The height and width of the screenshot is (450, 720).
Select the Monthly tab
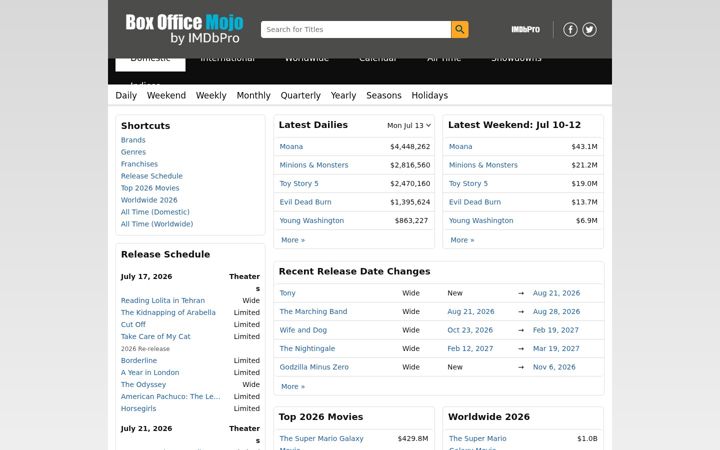pos(253,96)
